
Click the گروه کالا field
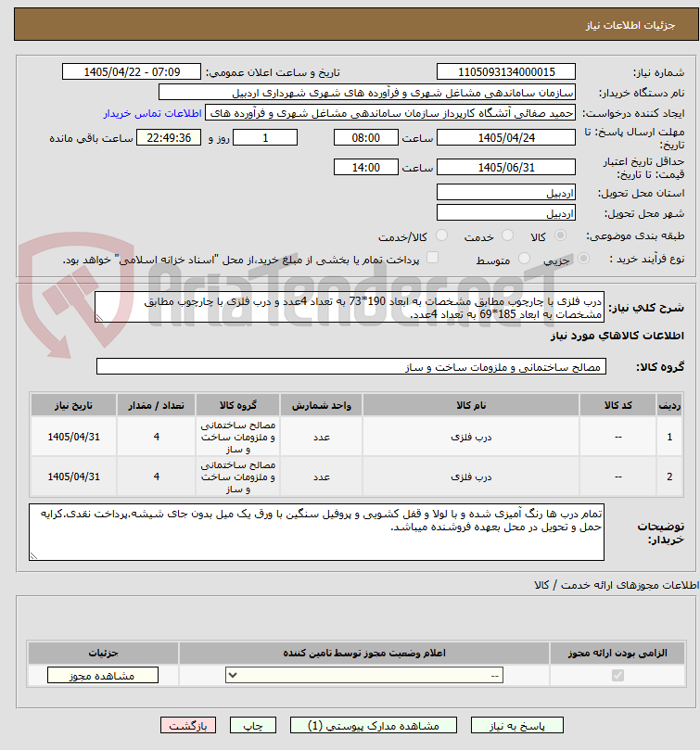coord(351,367)
